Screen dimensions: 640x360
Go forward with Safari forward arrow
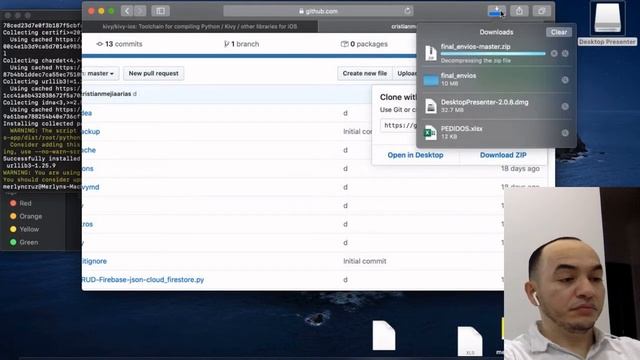point(140,11)
